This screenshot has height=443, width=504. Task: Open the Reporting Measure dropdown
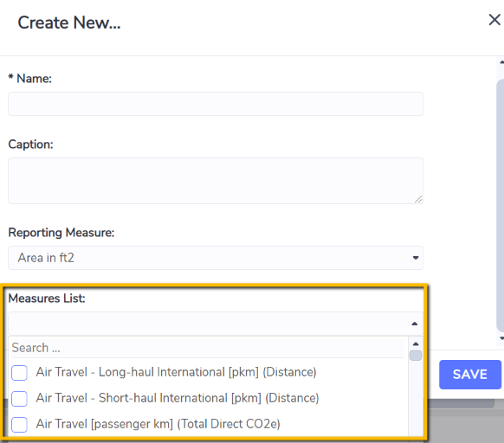tap(216, 258)
